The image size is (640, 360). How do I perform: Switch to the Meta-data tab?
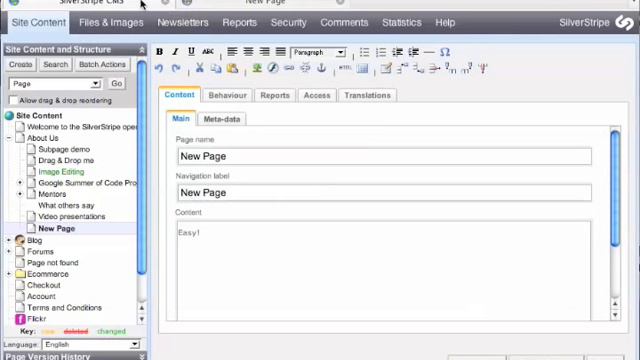point(222,119)
